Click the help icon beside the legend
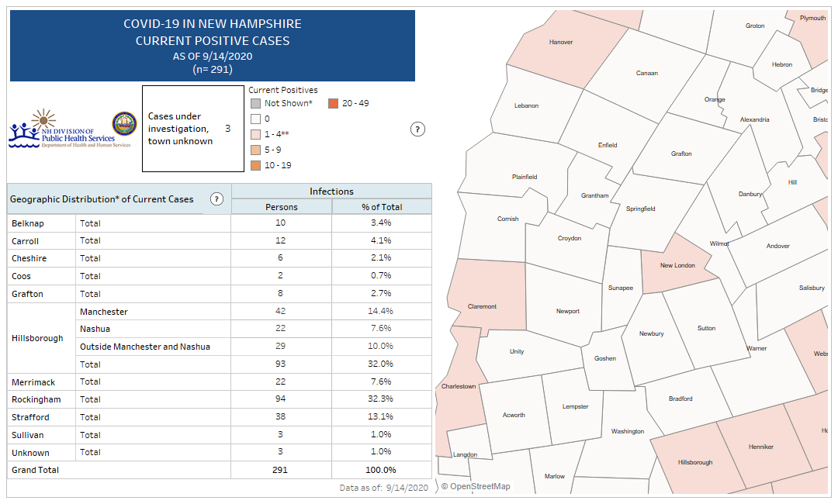The height and width of the screenshot is (504, 838). tap(417, 129)
